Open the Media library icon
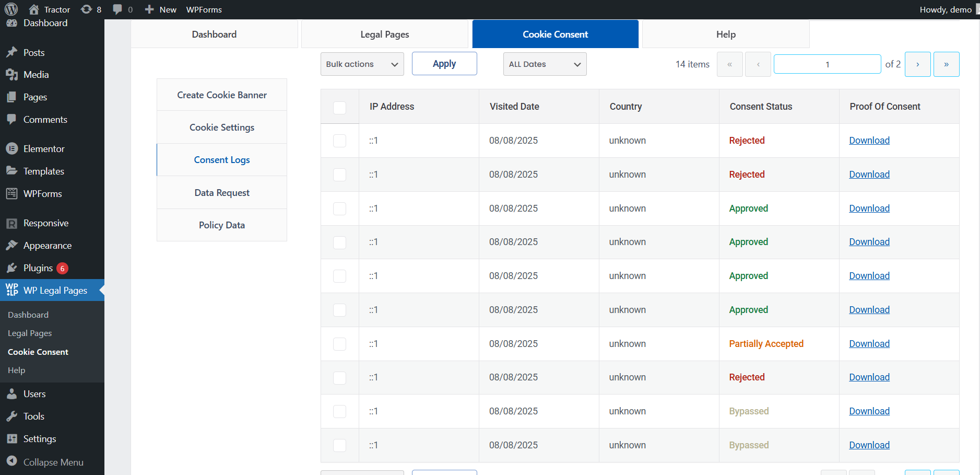The width and height of the screenshot is (980, 475). pyautogui.click(x=11, y=75)
